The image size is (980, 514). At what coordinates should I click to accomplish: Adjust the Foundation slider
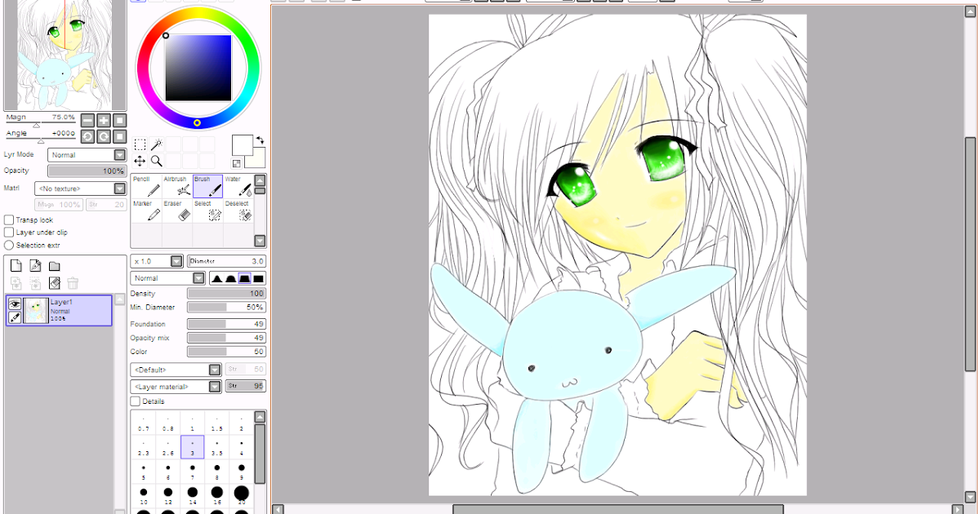(226, 324)
